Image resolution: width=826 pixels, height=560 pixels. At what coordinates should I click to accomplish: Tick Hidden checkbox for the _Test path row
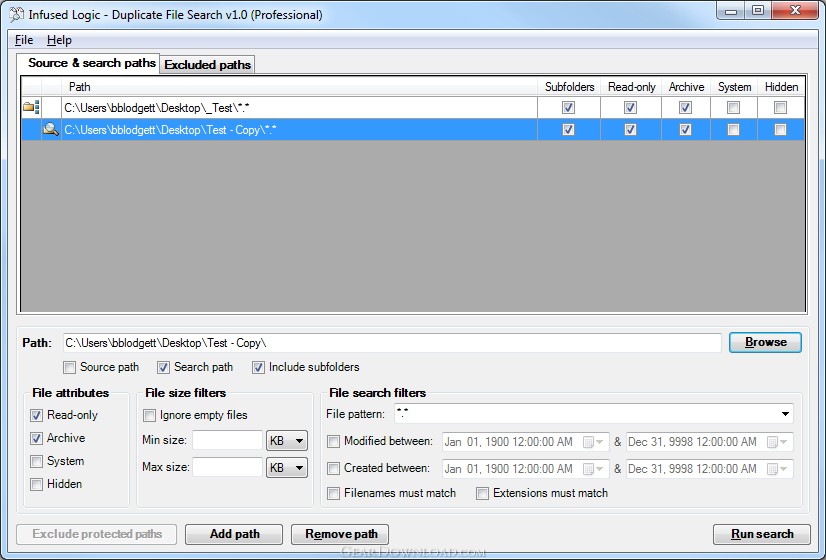(780, 107)
